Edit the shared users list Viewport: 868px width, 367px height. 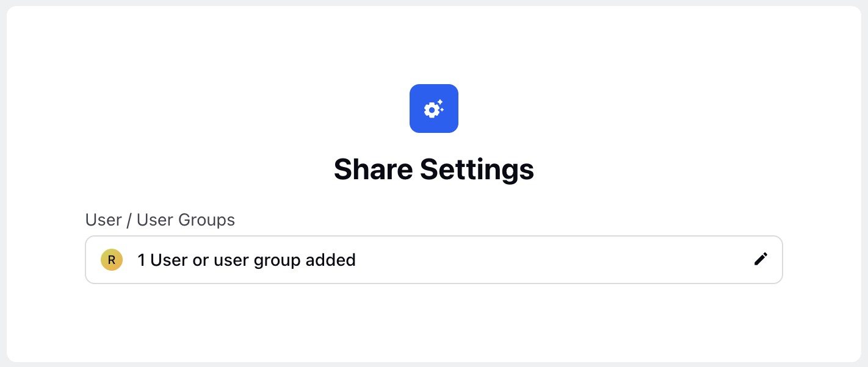click(761, 259)
